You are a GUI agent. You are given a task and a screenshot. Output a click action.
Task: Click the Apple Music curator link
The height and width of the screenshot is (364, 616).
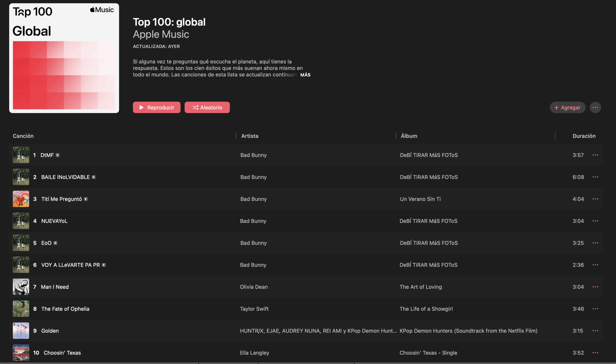pos(161,34)
